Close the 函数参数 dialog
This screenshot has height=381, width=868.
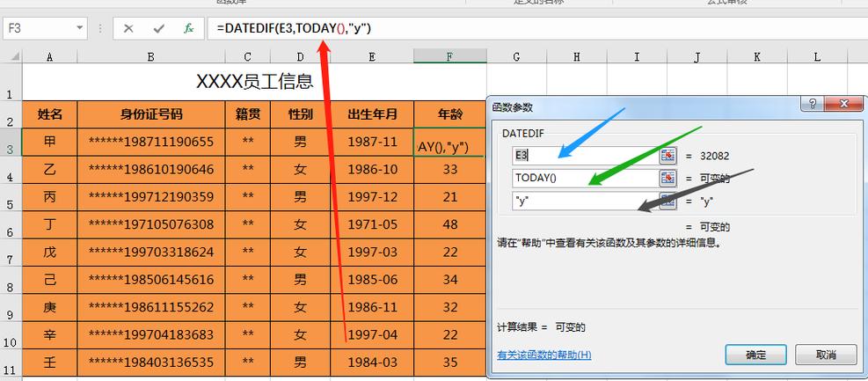pyautogui.click(x=843, y=104)
